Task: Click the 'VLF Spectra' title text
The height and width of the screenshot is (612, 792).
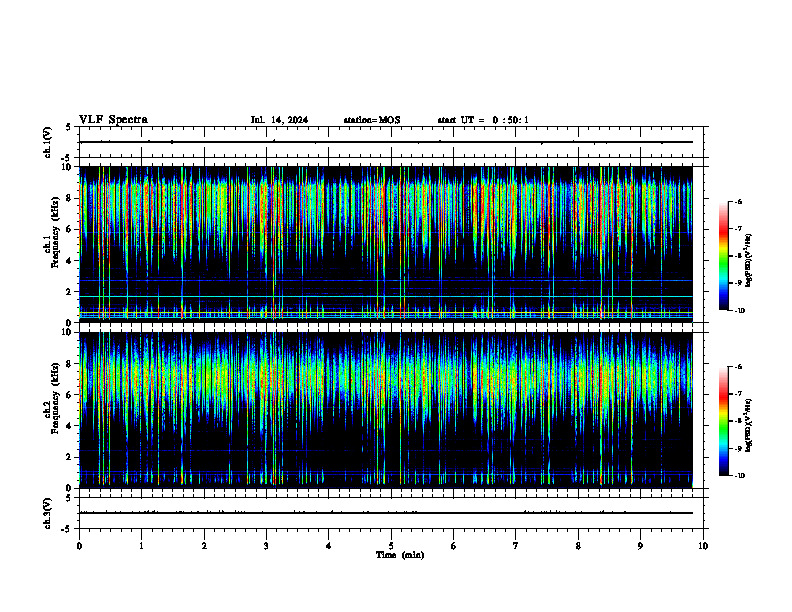Action: pos(113,120)
